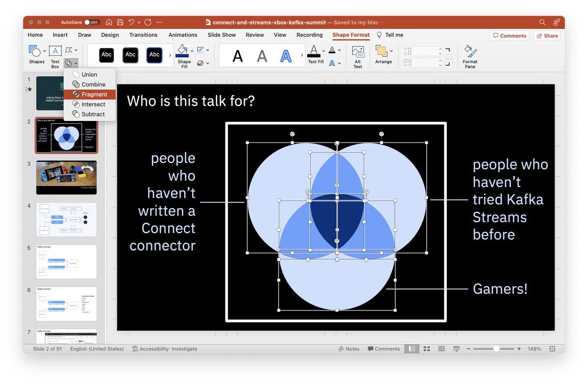This screenshot has width=588, height=384.
Task: Click the Text Outline icon
Action: click(332, 50)
